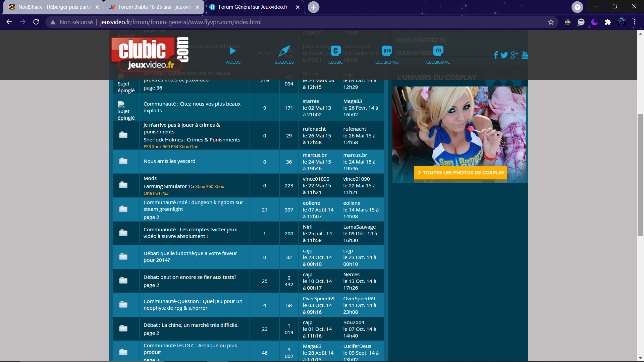Click the round colorful extension icon beside the star
This screenshot has width=644, height=362.
pyautogui.click(x=568, y=22)
